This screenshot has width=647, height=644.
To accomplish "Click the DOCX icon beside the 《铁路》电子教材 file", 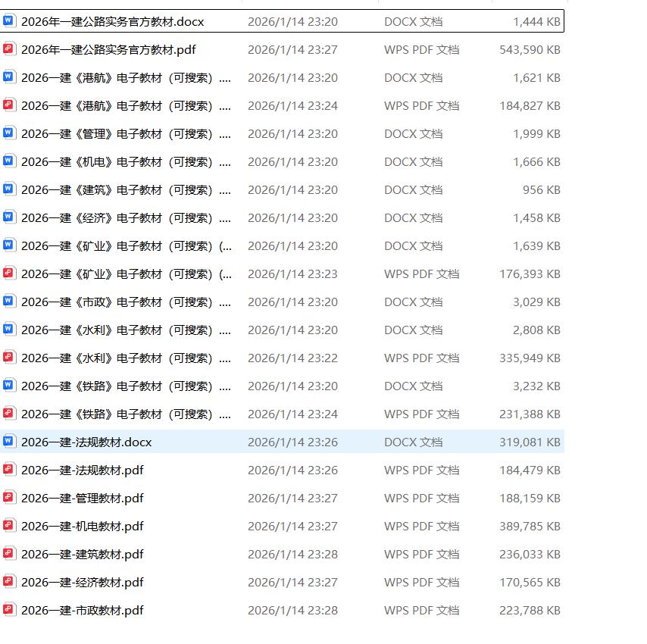I will point(9,386).
